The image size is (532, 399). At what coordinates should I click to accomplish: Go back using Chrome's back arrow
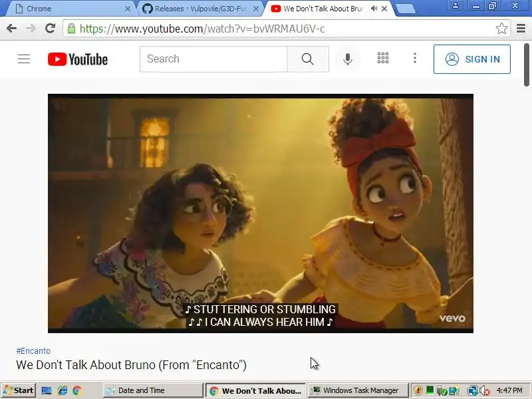[x=11, y=29]
